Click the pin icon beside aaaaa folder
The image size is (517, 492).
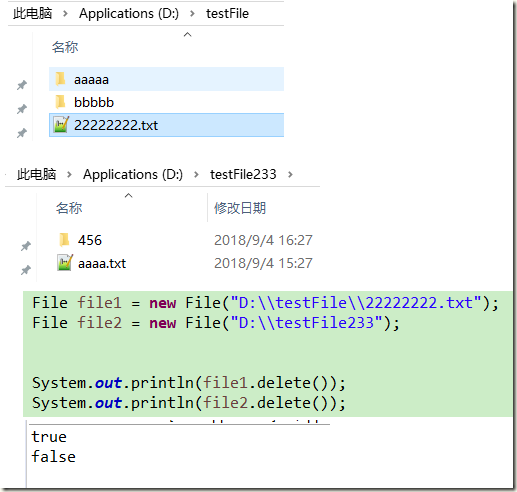[22, 85]
